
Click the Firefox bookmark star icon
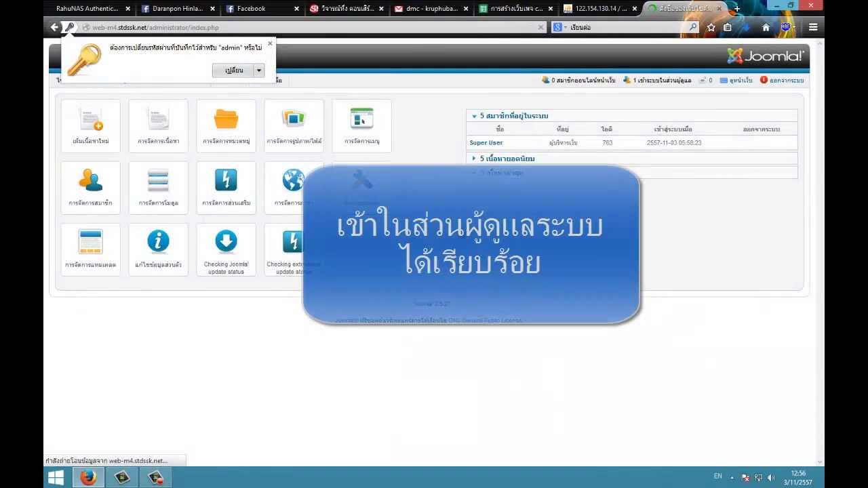click(x=711, y=27)
